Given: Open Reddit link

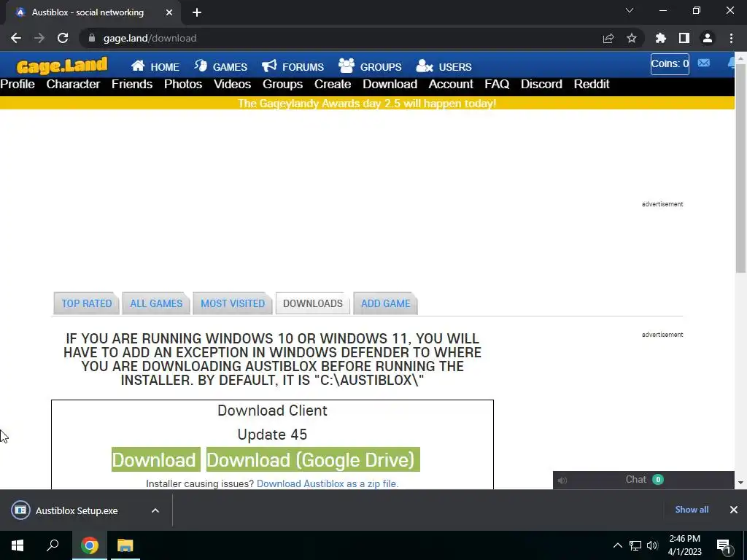Looking at the screenshot, I should click(x=592, y=85).
